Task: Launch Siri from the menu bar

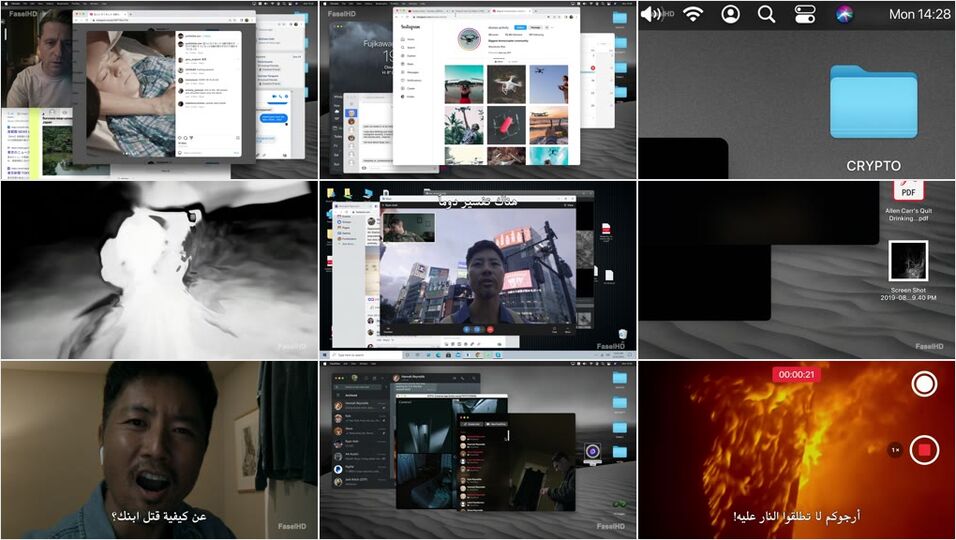Action: tap(844, 14)
